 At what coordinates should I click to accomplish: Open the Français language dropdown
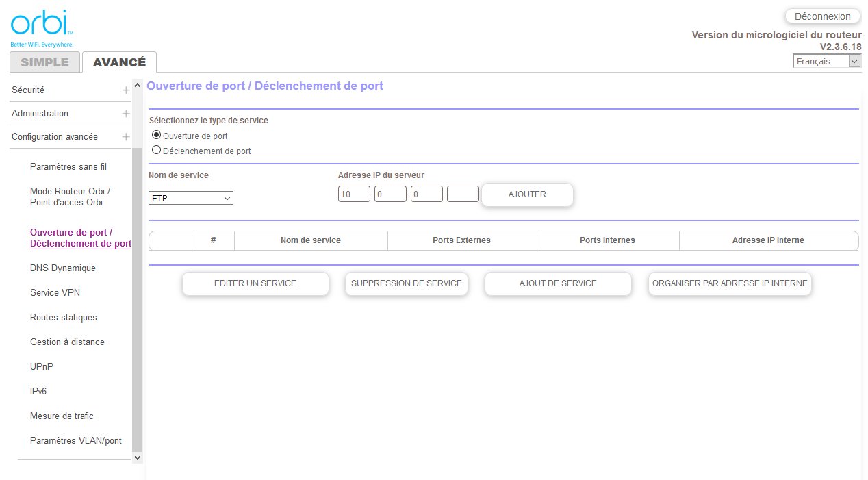(x=826, y=62)
